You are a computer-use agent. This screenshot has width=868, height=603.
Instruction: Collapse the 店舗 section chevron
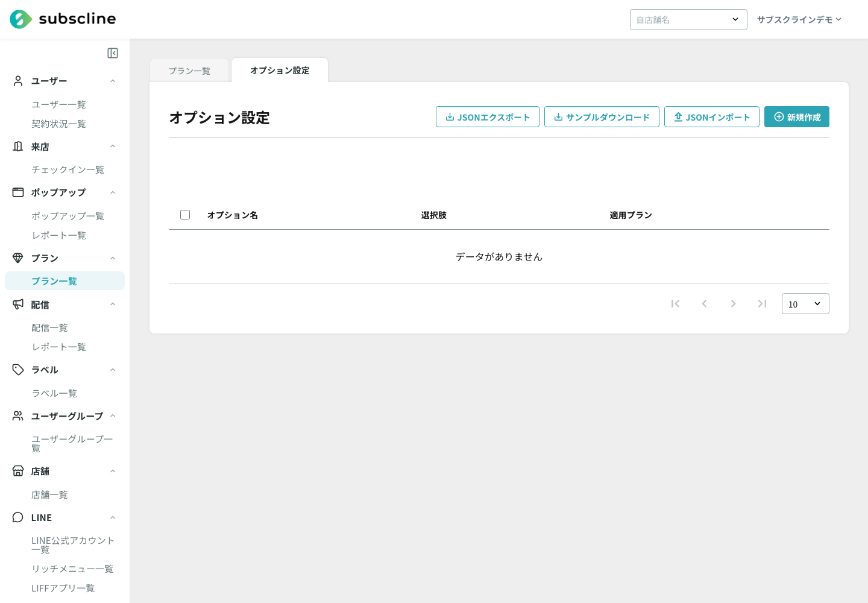113,471
